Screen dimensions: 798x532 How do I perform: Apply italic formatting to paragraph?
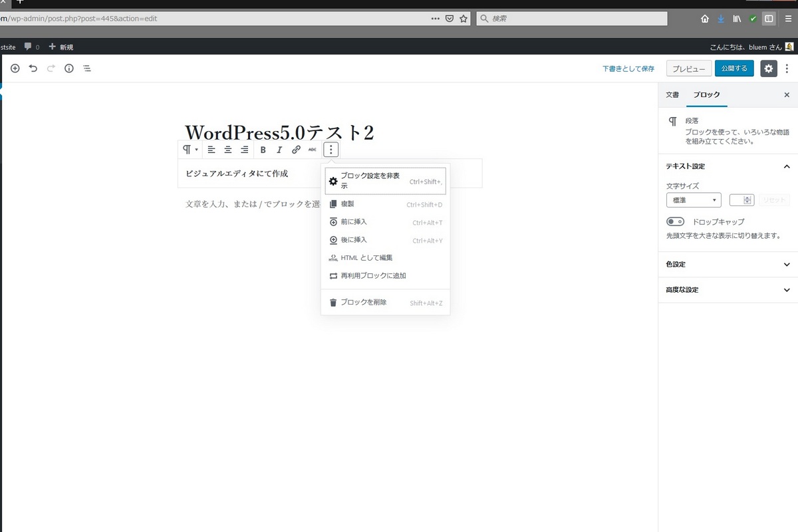point(279,150)
